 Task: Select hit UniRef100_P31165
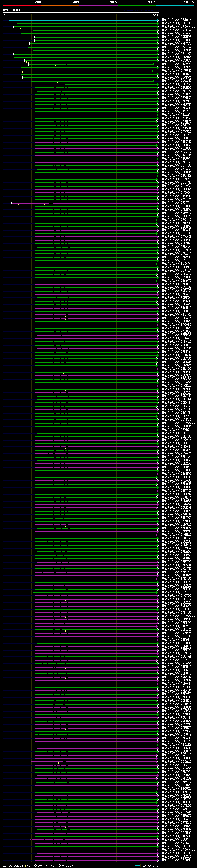pyautogui.click(x=176, y=54)
